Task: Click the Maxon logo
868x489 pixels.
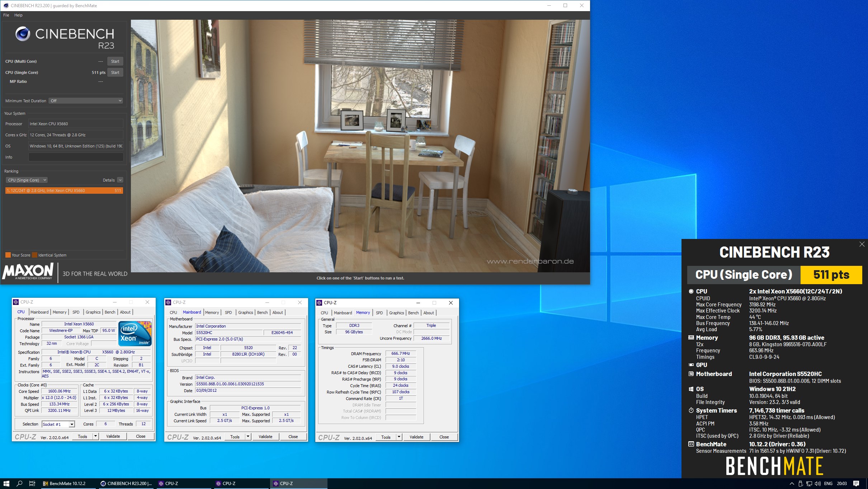Action: [28, 272]
